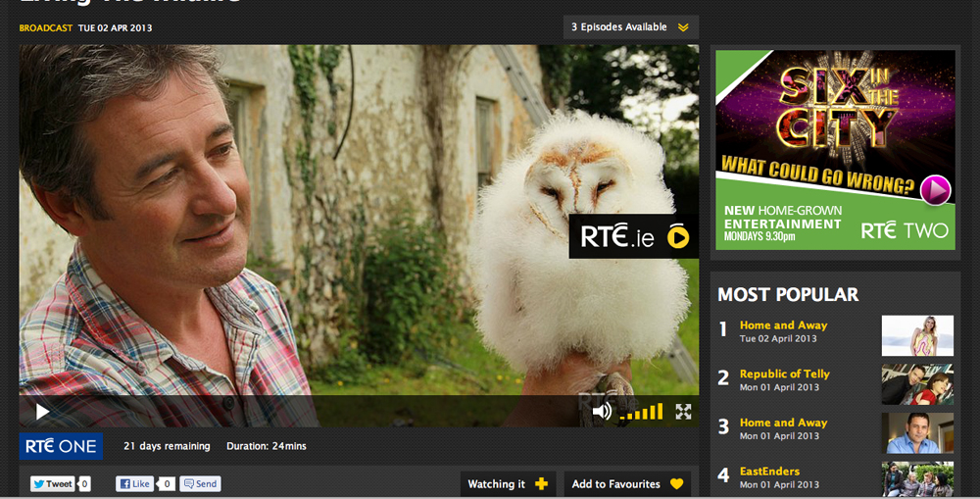
Task: Open the EastEnders link
Action: (769, 472)
